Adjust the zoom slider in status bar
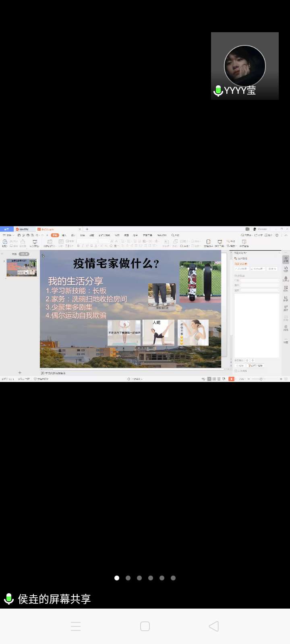 (261, 379)
